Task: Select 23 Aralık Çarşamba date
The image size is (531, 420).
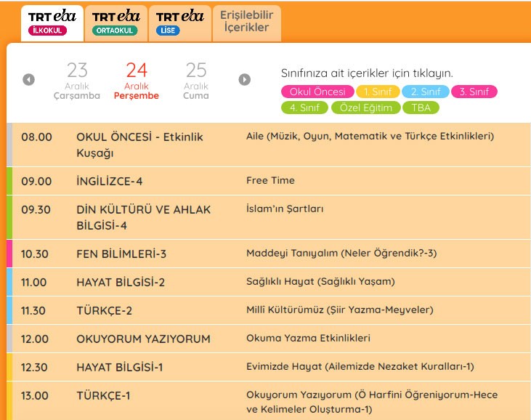Action: [x=77, y=80]
